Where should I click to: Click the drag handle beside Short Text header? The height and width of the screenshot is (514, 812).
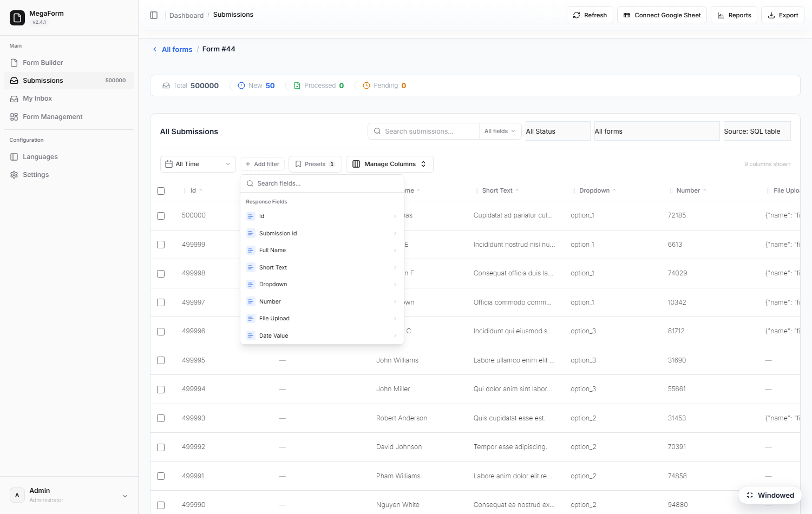(x=477, y=191)
